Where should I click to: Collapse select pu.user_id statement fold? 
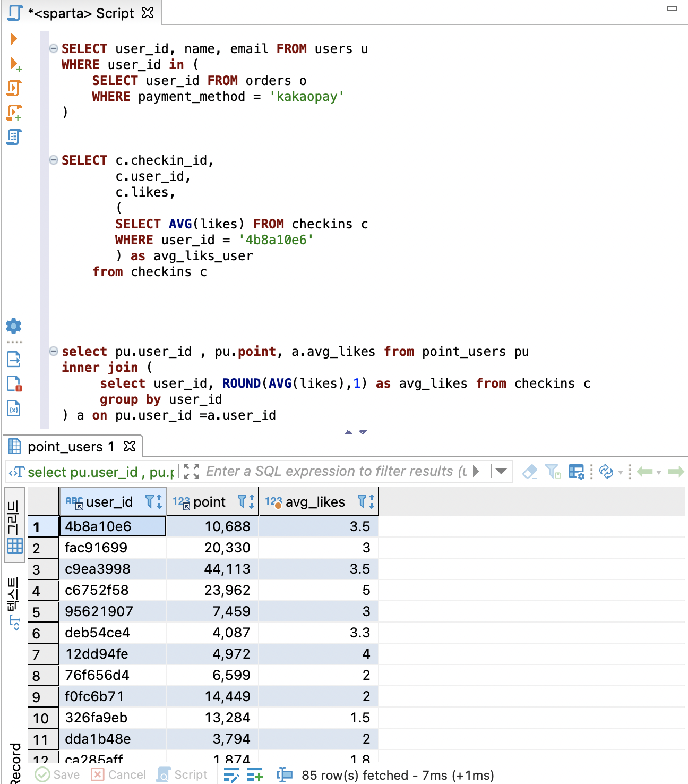click(x=54, y=351)
